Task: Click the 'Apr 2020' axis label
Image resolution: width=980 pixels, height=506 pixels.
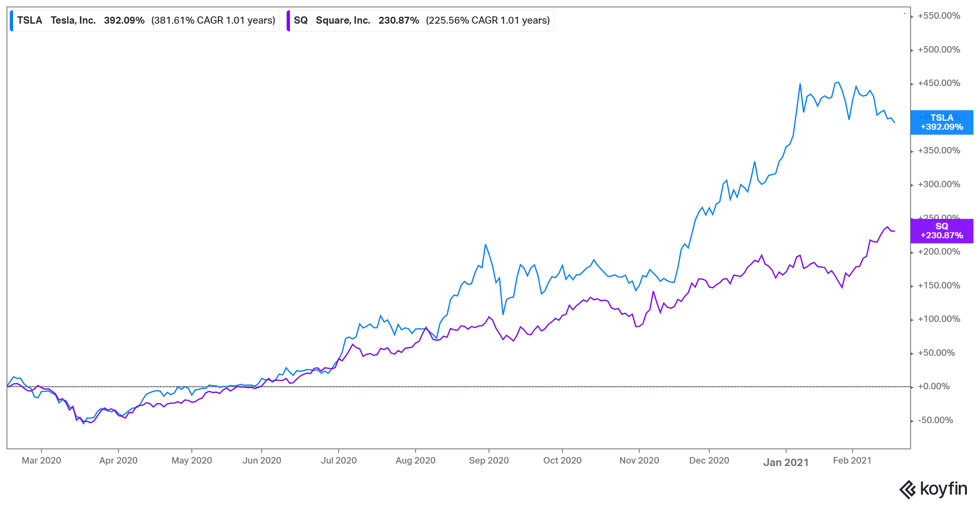Action: [118, 460]
